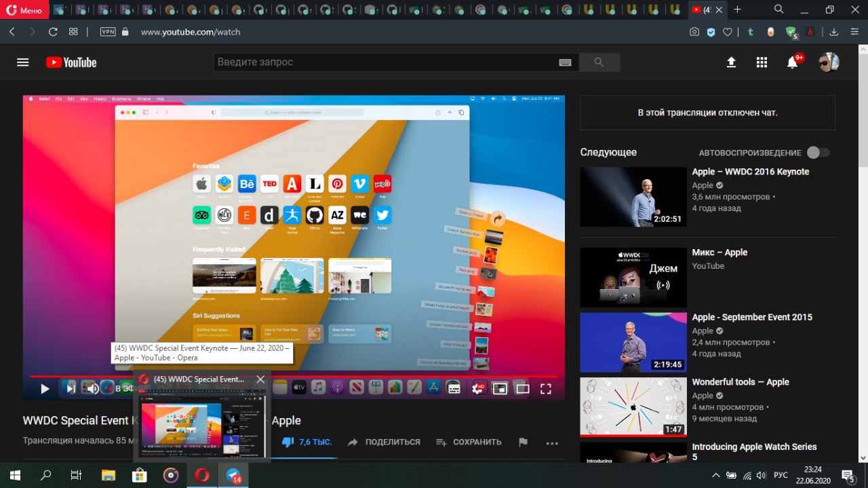
Task: Open YouTube apps grid icon
Action: pos(762,62)
